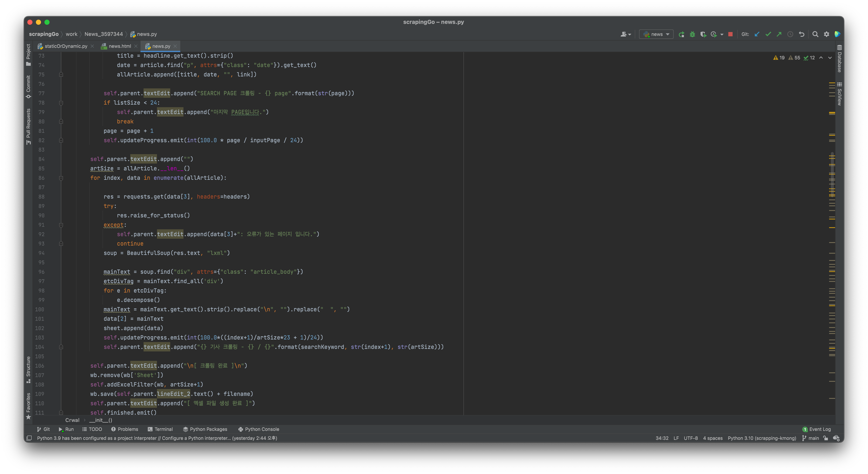The image size is (868, 474).
Task: Open Search Everywhere magnifier
Action: 815,34
